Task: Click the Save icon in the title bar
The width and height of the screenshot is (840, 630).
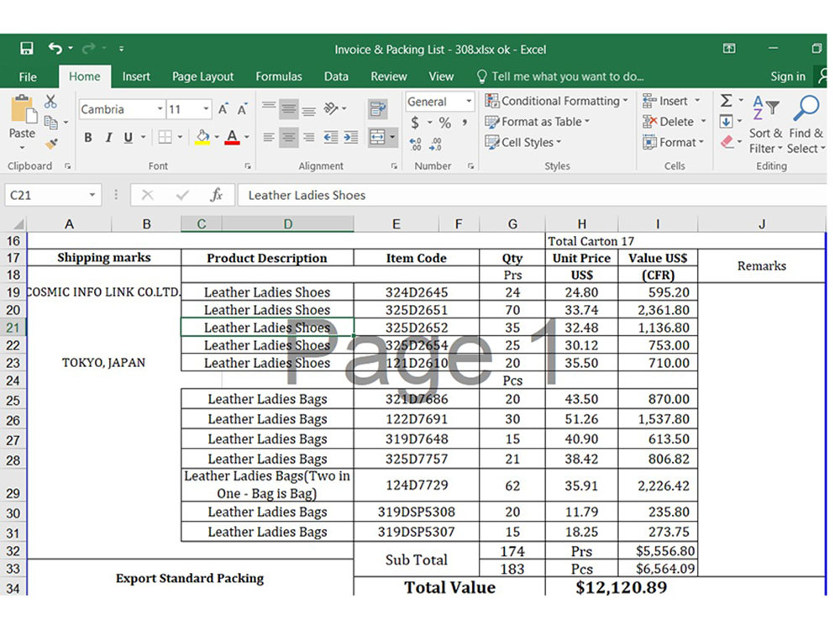Action: point(26,49)
